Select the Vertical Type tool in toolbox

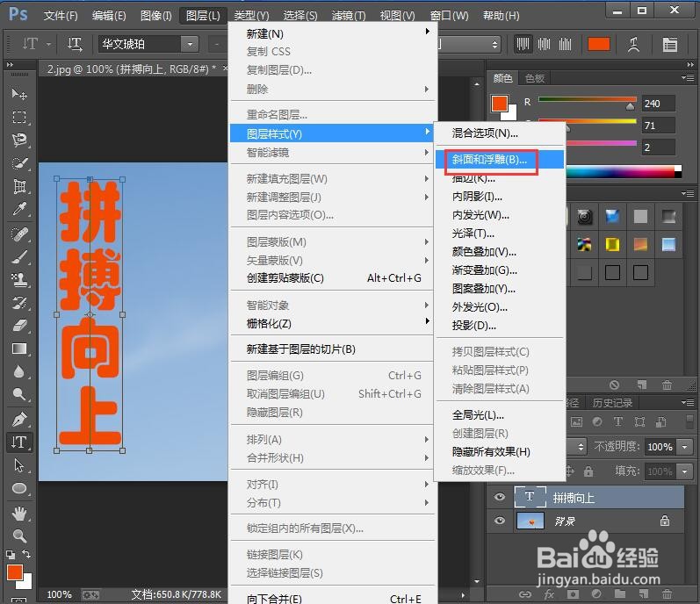click(18, 442)
